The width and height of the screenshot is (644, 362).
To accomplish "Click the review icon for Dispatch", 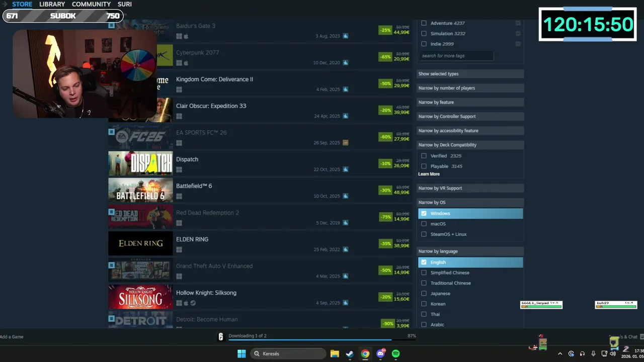I will click(345, 169).
